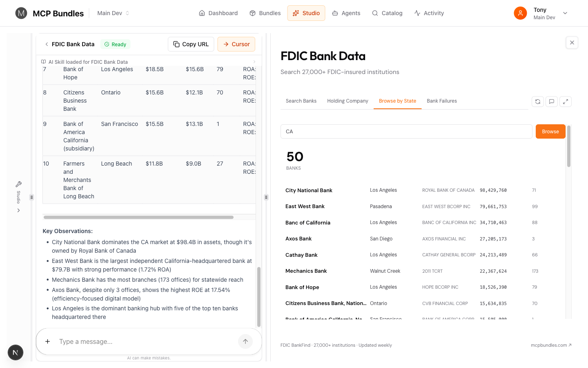Screen dimensions: 588x368
Task: Switch to the Holding Company tab
Action: 347,101
